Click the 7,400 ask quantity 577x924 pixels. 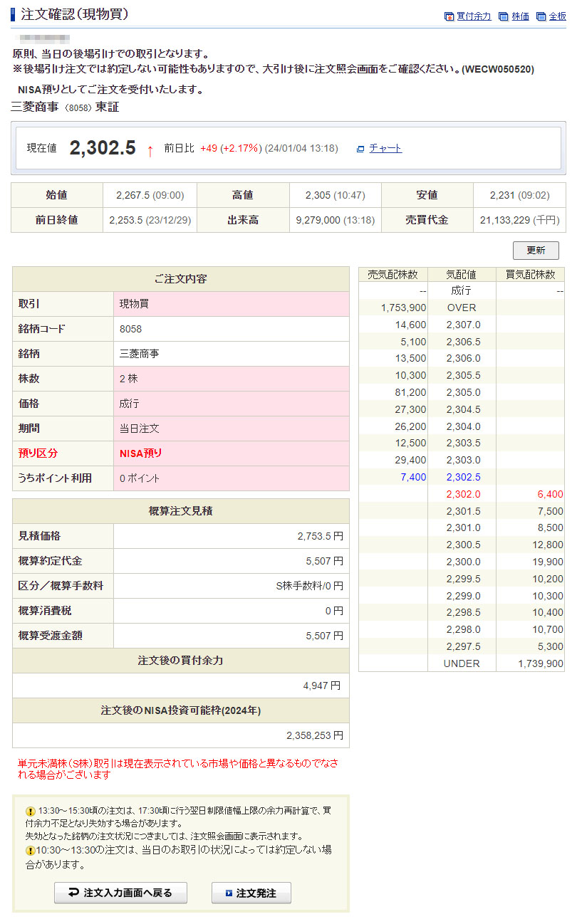(413, 477)
